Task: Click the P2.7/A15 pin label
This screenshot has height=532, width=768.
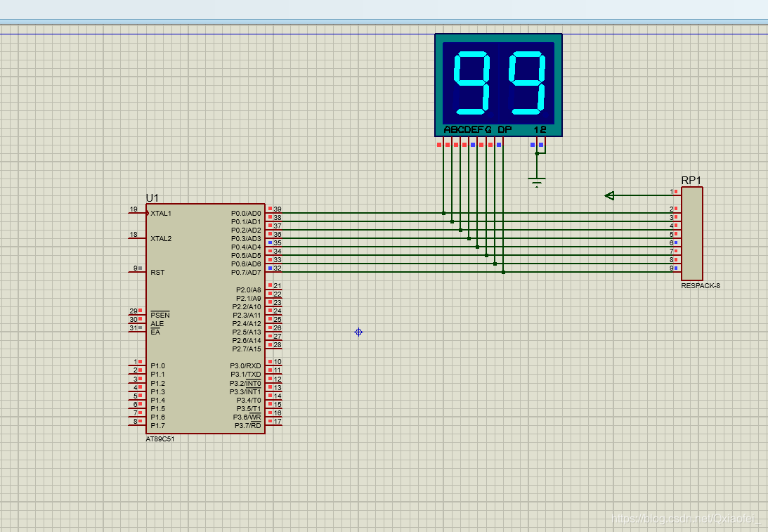Action: click(x=247, y=349)
